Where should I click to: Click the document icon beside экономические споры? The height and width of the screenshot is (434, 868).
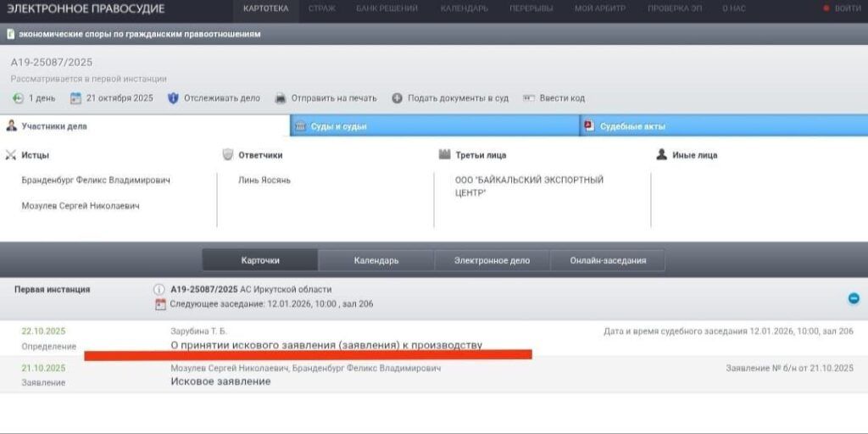point(10,34)
